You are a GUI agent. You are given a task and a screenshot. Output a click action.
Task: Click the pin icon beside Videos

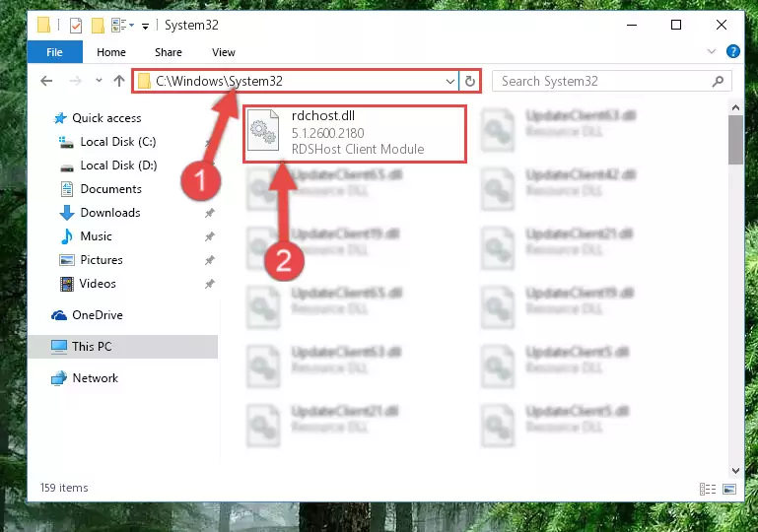(x=209, y=284)
